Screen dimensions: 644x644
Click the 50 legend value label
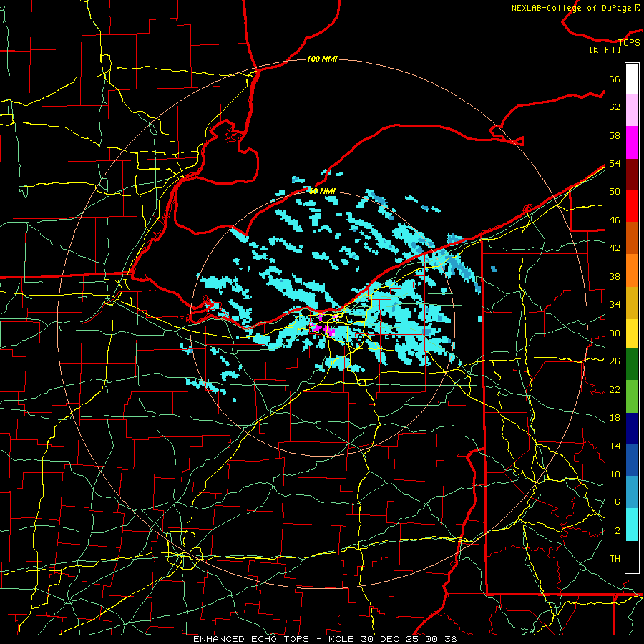[x=615, y=191]
